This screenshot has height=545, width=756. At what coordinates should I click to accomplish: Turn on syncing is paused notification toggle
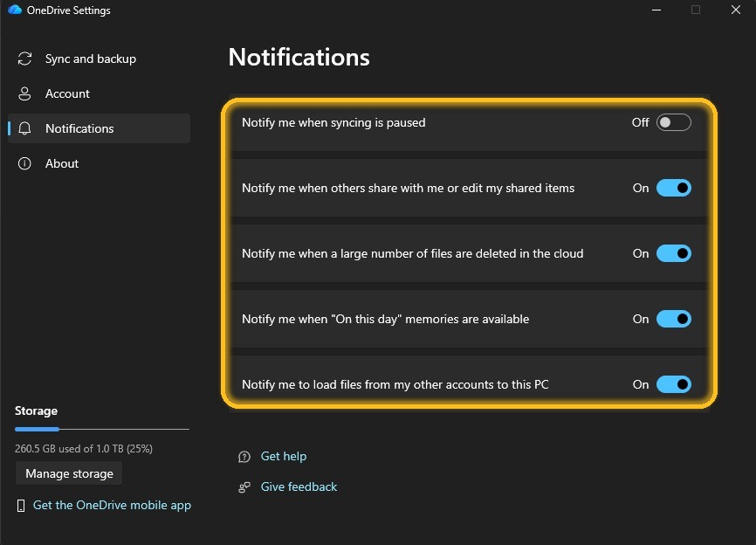point(674,122)
